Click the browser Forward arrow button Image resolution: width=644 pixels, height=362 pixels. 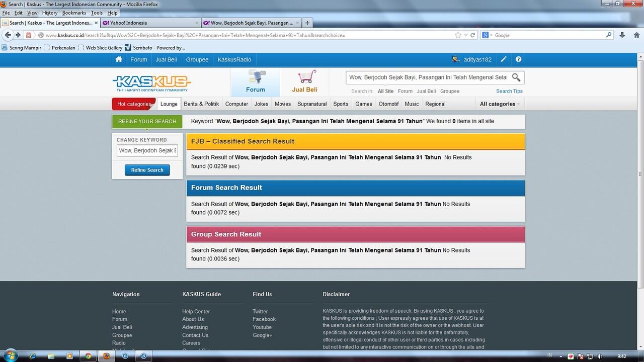pos(18,35)
